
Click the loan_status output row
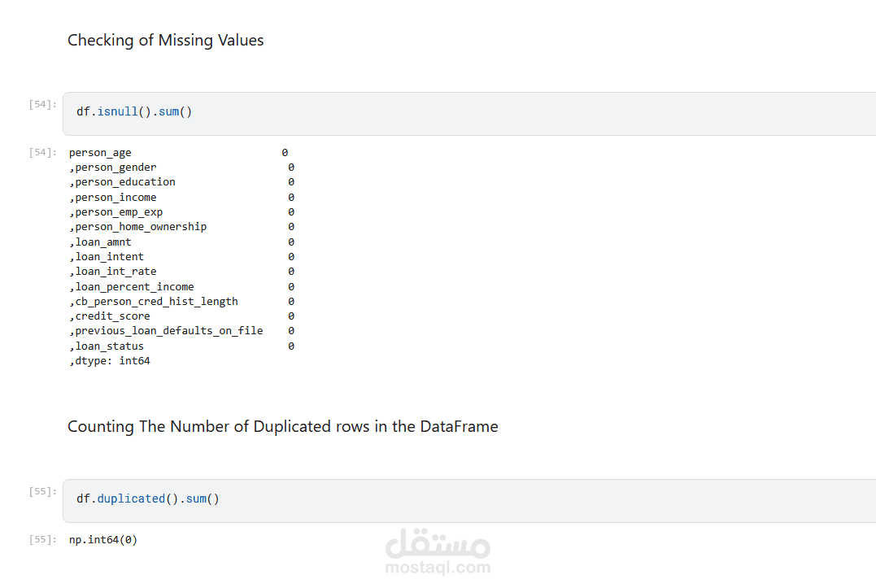pos(109,346)
